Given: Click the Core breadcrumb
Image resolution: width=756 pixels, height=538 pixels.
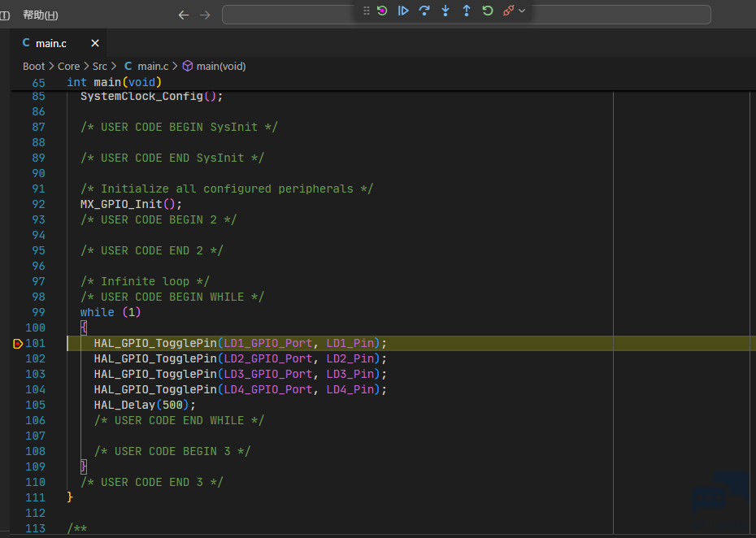Looking at the screenshot, I should [68, 66].
